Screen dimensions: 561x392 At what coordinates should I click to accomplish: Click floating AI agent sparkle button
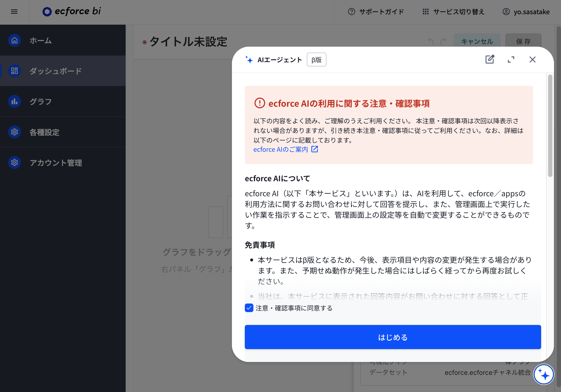click(x=544, y=374)
